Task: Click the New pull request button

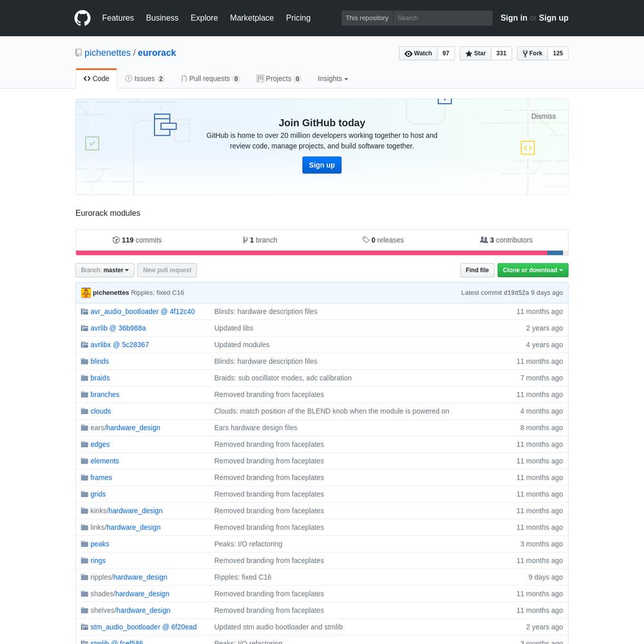Action: click(167, 270)
